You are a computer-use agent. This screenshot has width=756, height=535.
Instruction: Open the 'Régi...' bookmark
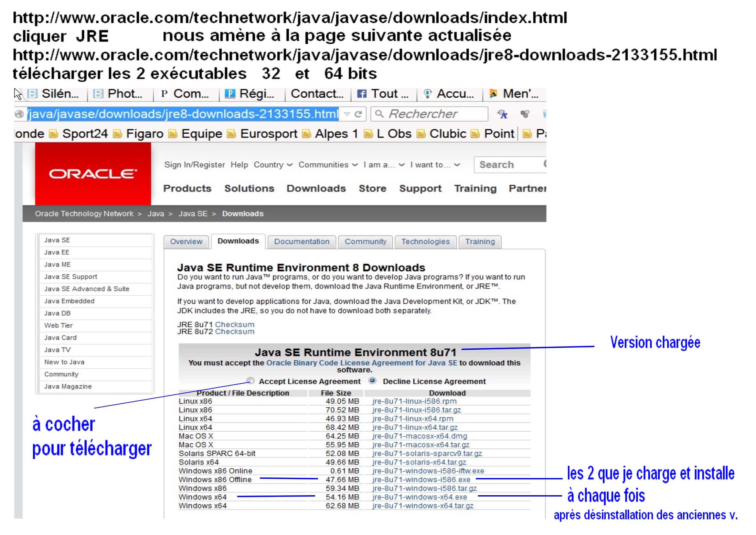[x=250, y=94]
